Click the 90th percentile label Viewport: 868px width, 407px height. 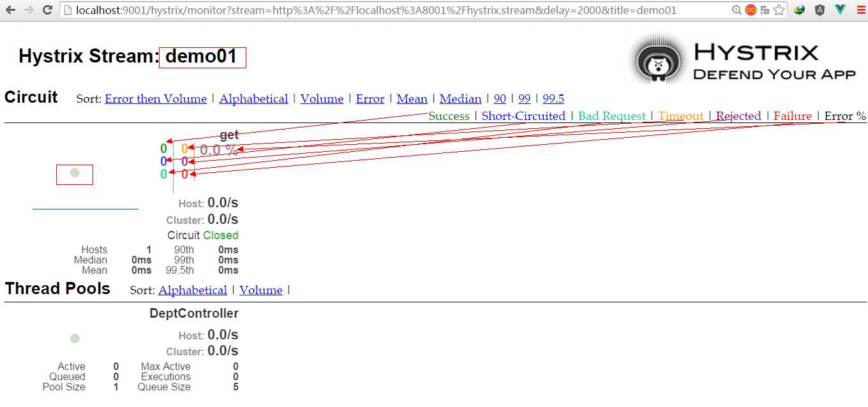[184, 250]
